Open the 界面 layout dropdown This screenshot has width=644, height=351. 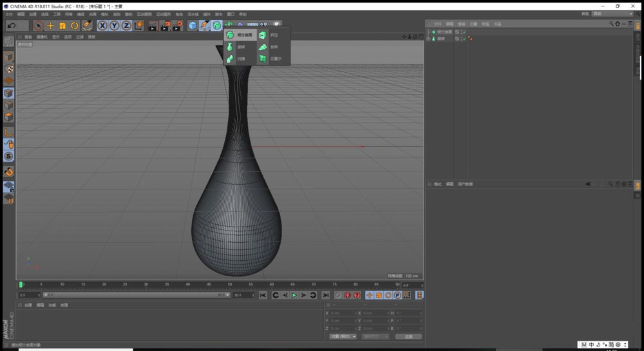tap(612, 14)
